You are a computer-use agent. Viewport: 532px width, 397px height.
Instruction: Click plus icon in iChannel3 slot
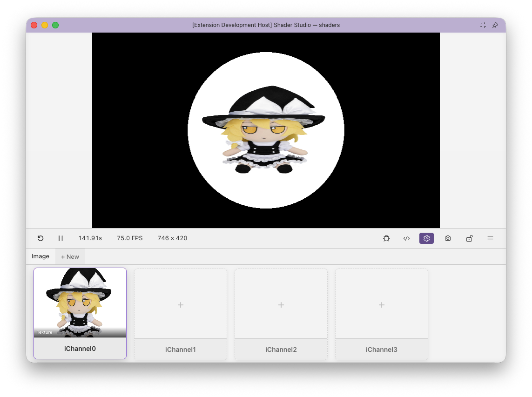pyautogui.click(x=382, y=305)
